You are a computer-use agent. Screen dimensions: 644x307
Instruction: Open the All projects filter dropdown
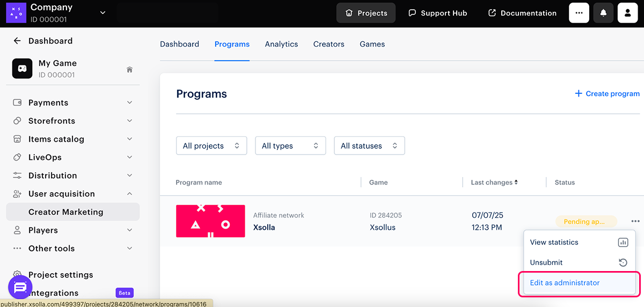pyautogui.click(x=211, y=145)
